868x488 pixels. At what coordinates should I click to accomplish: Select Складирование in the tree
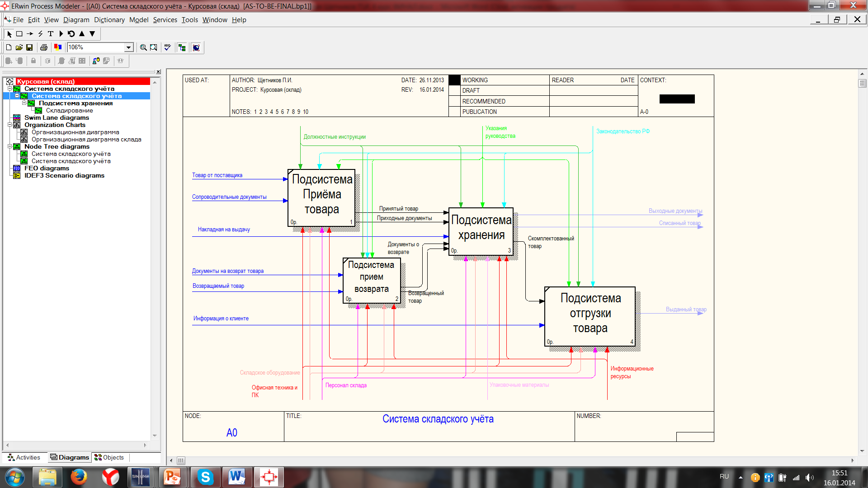pos(69,111)
